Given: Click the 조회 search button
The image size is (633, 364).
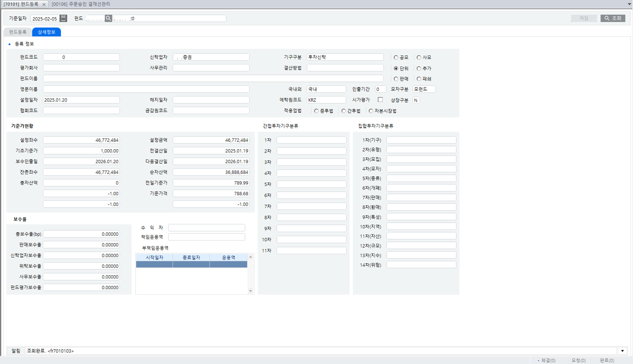Looking at the screenshot, I should click(x=613, y=18).
